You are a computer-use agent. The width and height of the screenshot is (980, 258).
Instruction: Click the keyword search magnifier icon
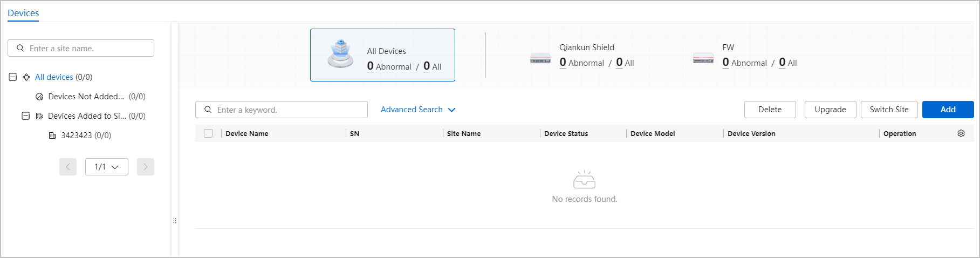click(x=208, y=110)
